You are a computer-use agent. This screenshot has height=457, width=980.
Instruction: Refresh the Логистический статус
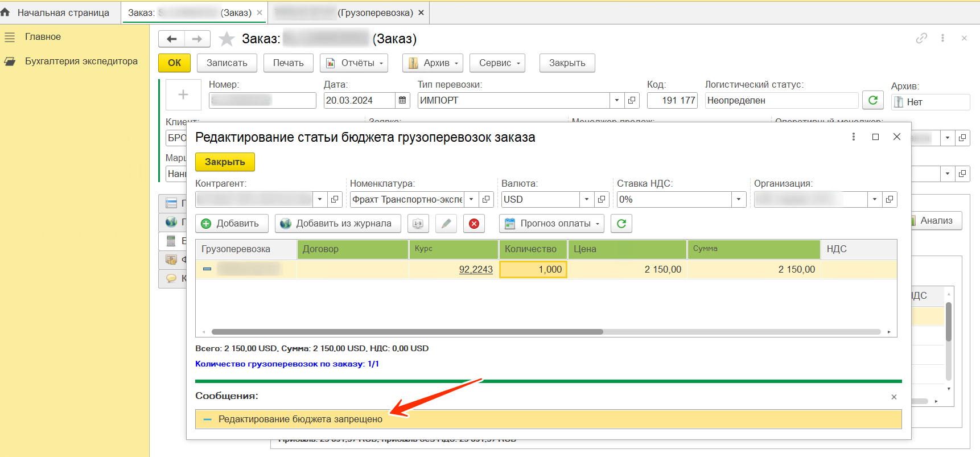coord(873,100)
